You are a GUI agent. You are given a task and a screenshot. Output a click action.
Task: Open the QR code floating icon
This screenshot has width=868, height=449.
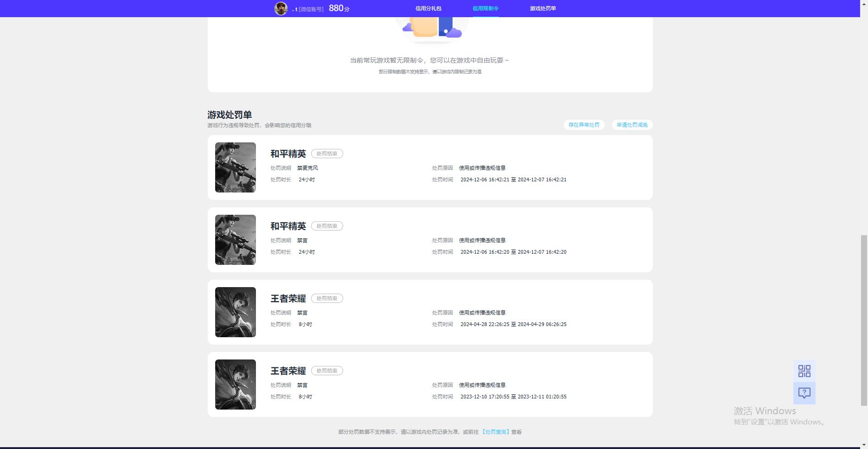(804, 371)
